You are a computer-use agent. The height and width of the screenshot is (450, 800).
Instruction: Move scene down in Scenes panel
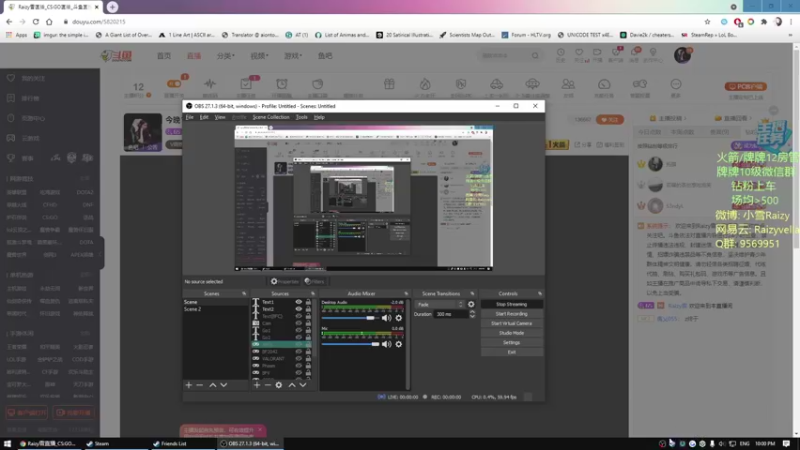coord(223,385)
